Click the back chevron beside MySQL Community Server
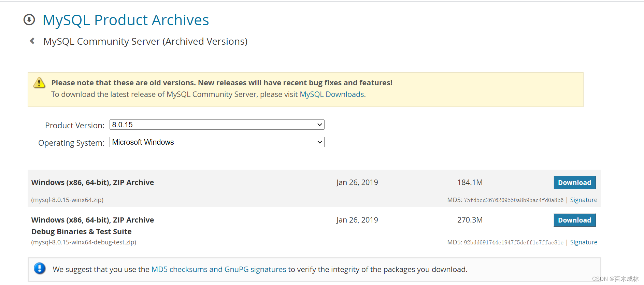The width and height of the screenshot is (644, 285). click(32, 41)
